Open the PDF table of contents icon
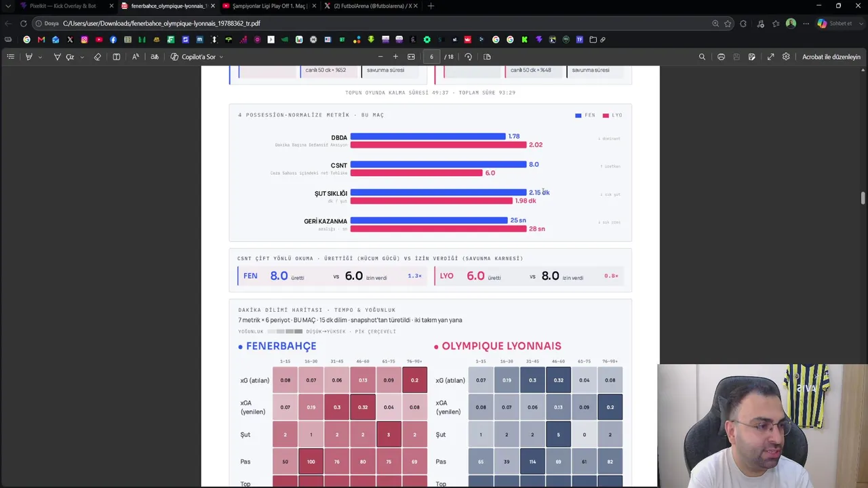Image resolution: width=868 pixels, height=488 pixels. [x=10, y=57]
